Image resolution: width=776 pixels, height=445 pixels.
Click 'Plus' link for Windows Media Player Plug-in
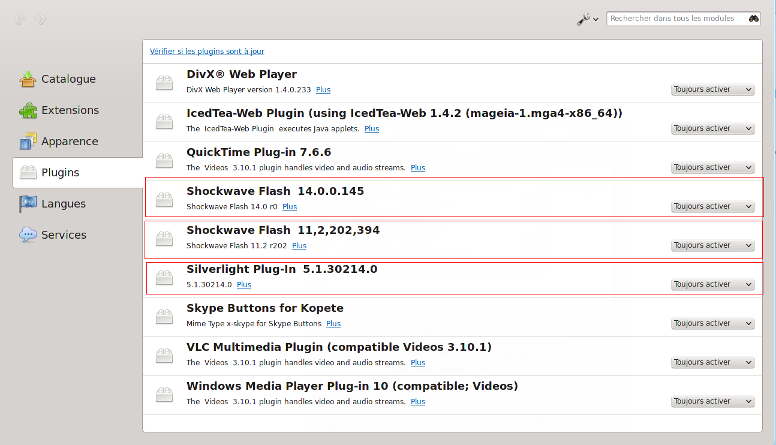point(418,401)
